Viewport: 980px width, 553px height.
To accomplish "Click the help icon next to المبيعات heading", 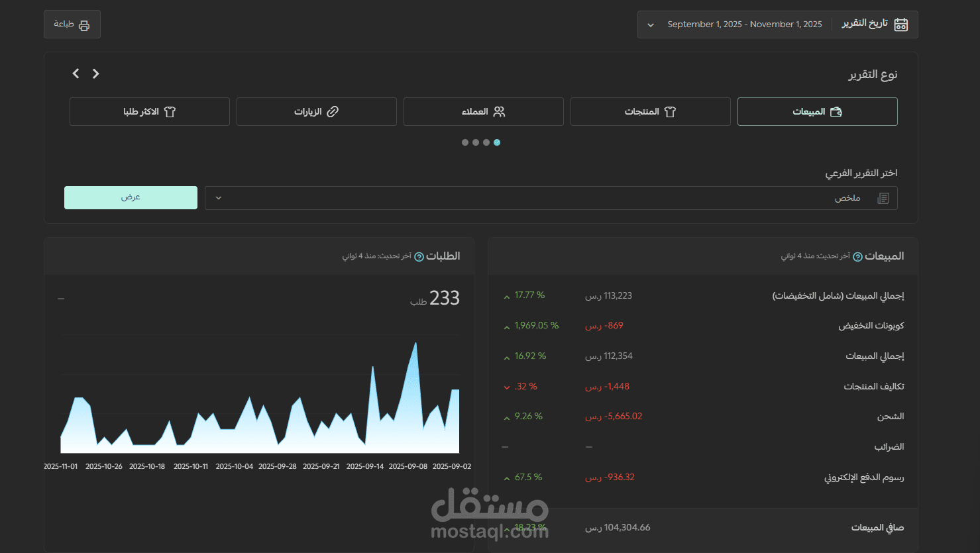I will pos(857,257).
